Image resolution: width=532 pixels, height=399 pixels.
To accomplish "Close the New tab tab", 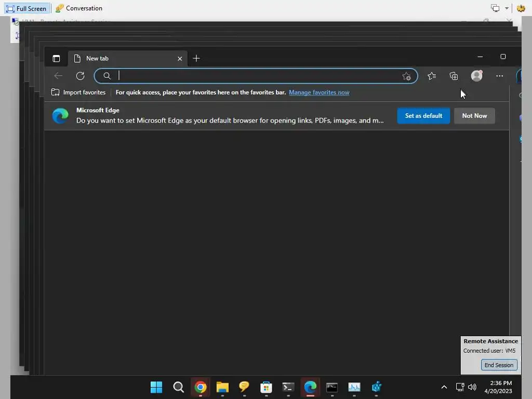I will (180, 59).
